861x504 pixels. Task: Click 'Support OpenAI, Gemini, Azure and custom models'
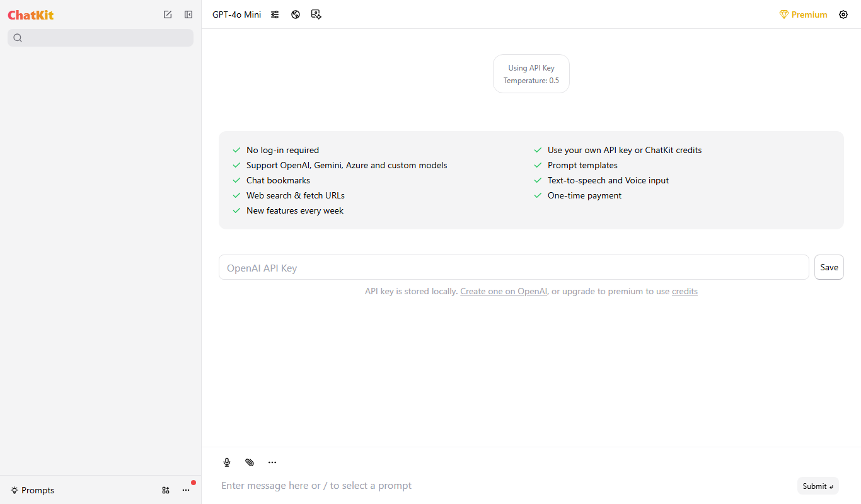click(x=347, y=165)
